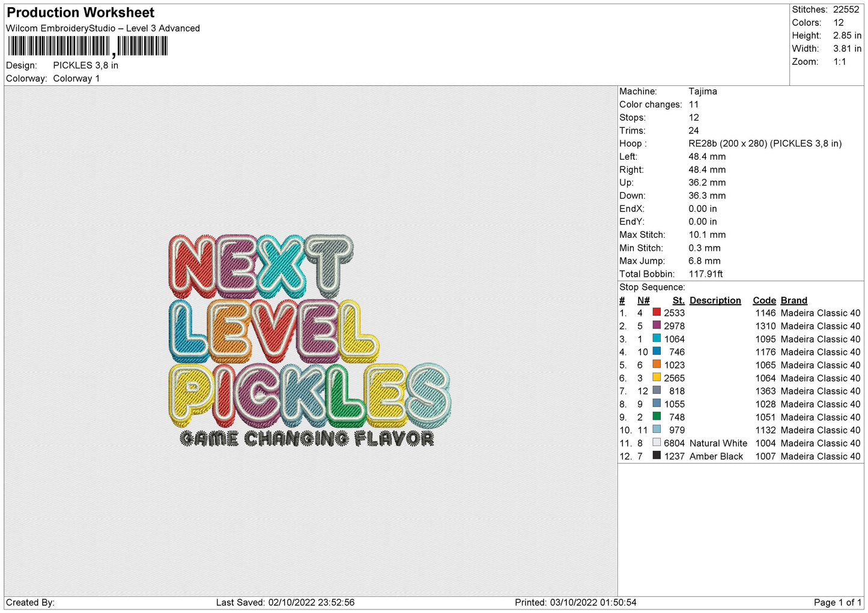
Task: Click the Down value 36.3 mm
Action: click(707, 196)
